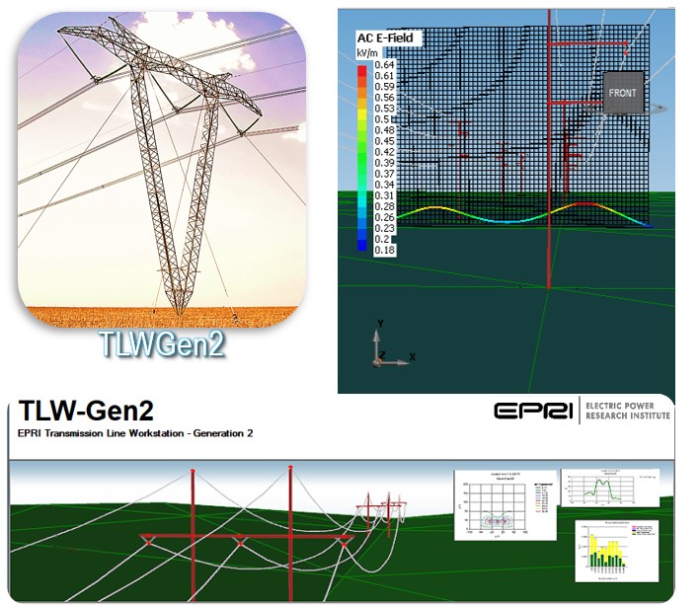Select the XYZ axis orientation gizmo

click(x=384, y=349)
